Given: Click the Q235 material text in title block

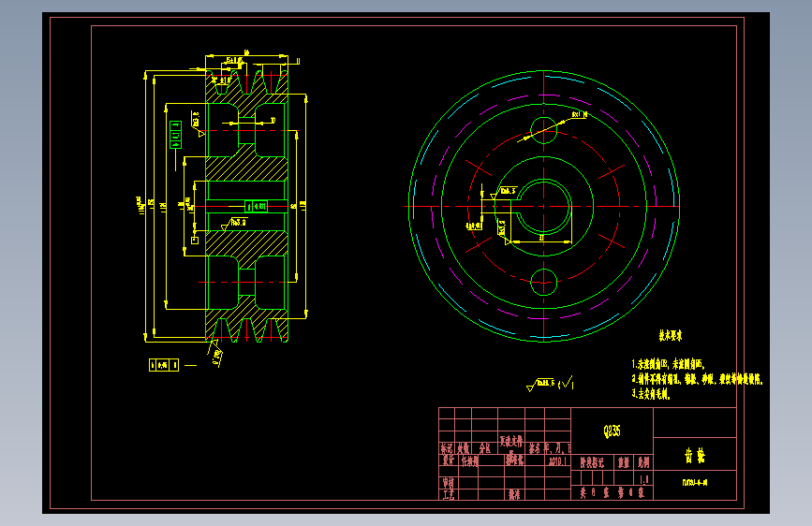Looking at the screenshot, I should pyautogui.click(x=612, y=431).
